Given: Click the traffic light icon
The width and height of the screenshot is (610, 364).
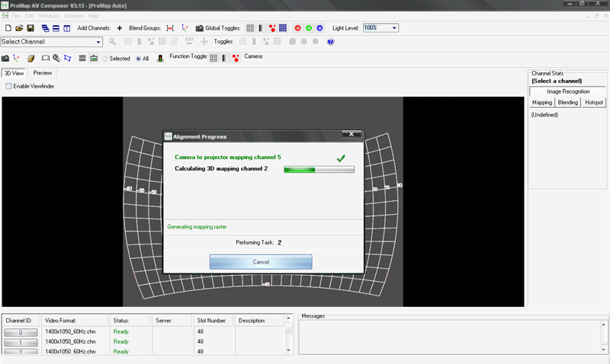Looking at the screenshot, I should tap(160, 58).
